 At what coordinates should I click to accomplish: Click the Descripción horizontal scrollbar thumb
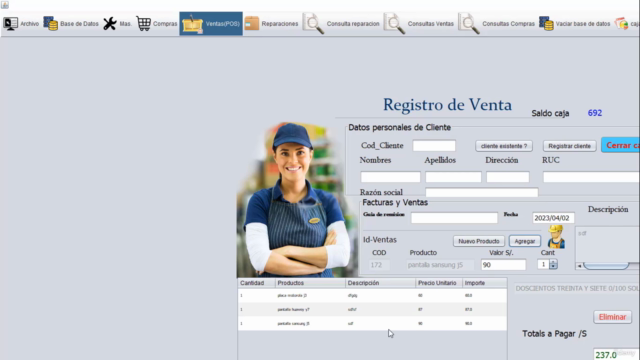click(x=606, y=266)
